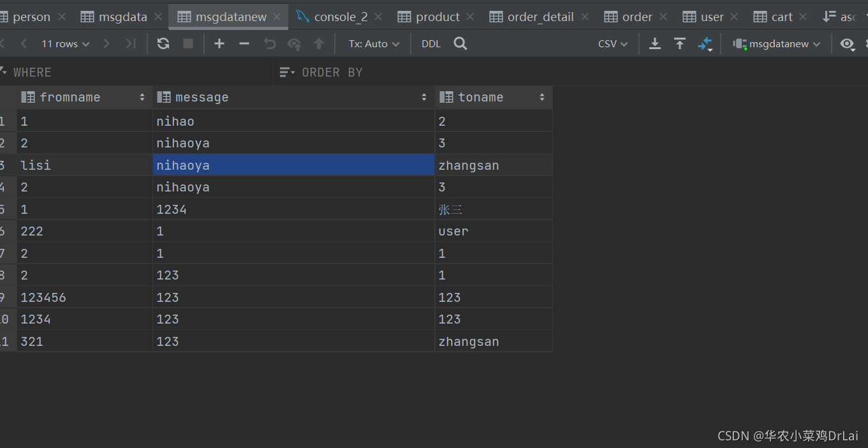Click the compare data icon
868x448 pixels.
click(x=705, y=44)
